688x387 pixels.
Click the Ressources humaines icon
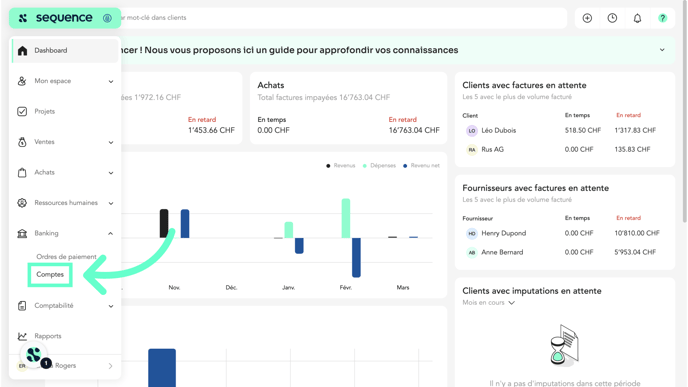[x=22, y=203]
